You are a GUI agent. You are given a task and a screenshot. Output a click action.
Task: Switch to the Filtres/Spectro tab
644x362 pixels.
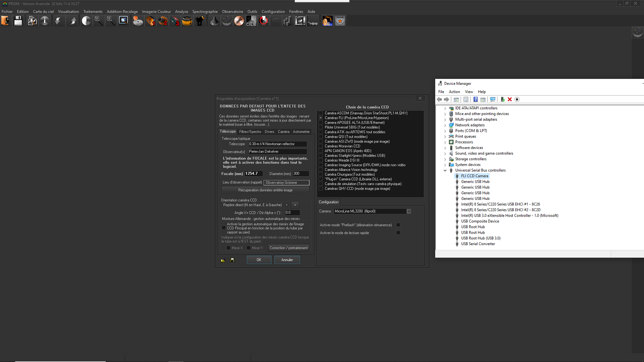pos(250,132)
